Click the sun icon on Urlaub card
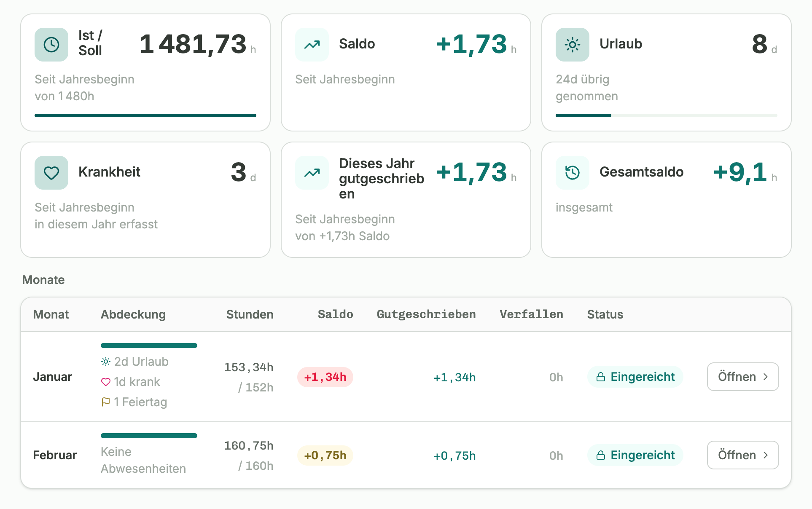 [x=573, y=45]
